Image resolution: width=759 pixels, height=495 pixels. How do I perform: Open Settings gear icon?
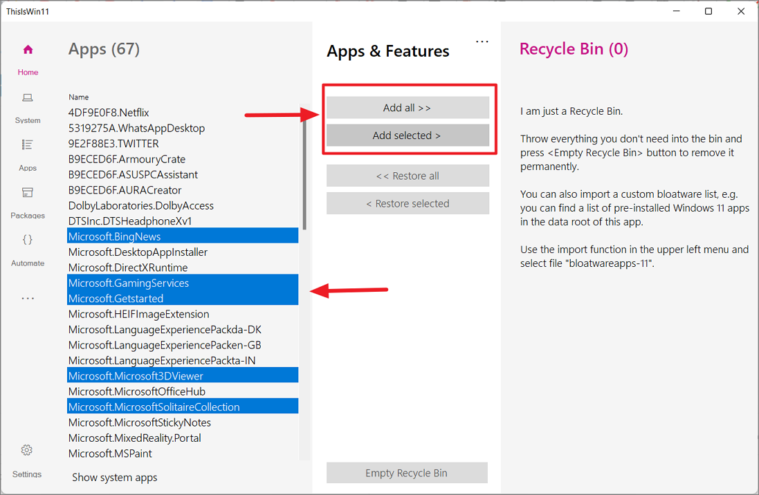[27, 450]
